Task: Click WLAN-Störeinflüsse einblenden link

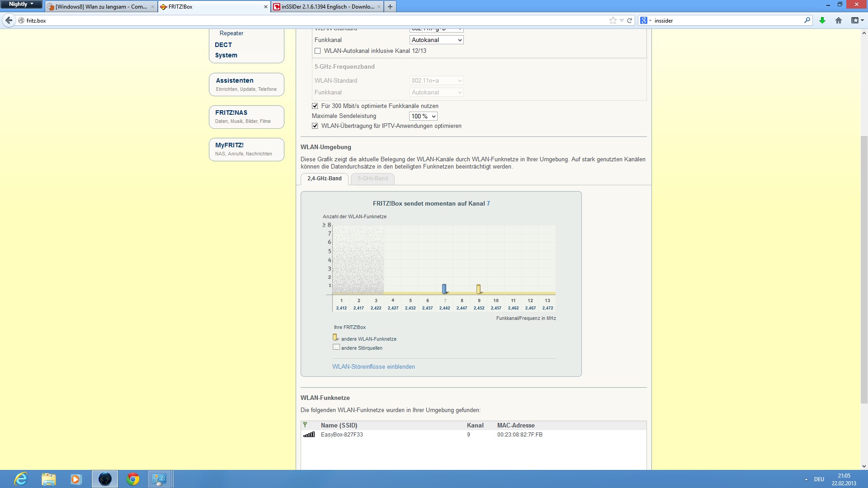Action: (x=373, y=367)
